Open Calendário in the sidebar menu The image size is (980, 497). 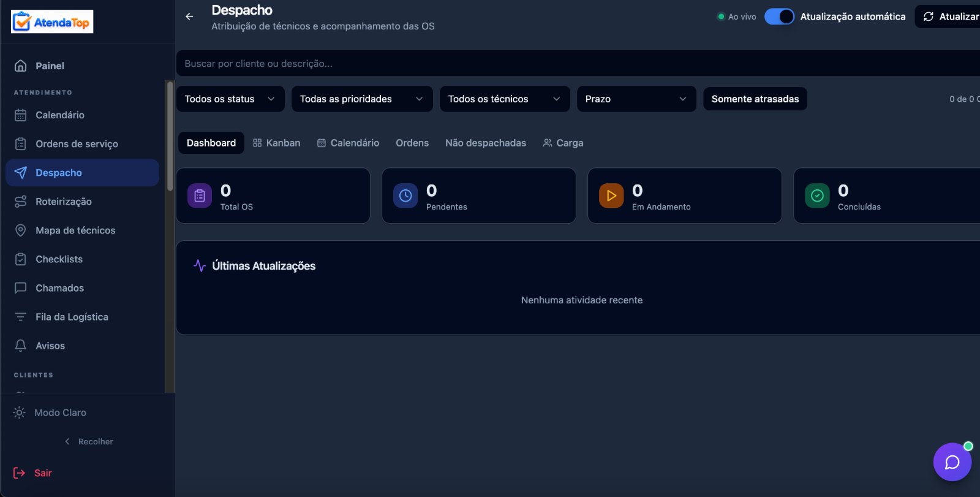[83, 115]
